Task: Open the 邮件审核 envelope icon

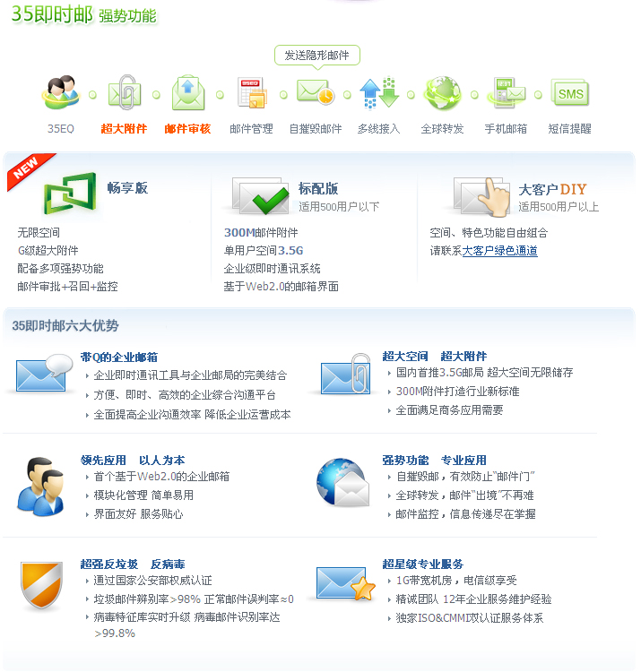Action: coord(187,92)
